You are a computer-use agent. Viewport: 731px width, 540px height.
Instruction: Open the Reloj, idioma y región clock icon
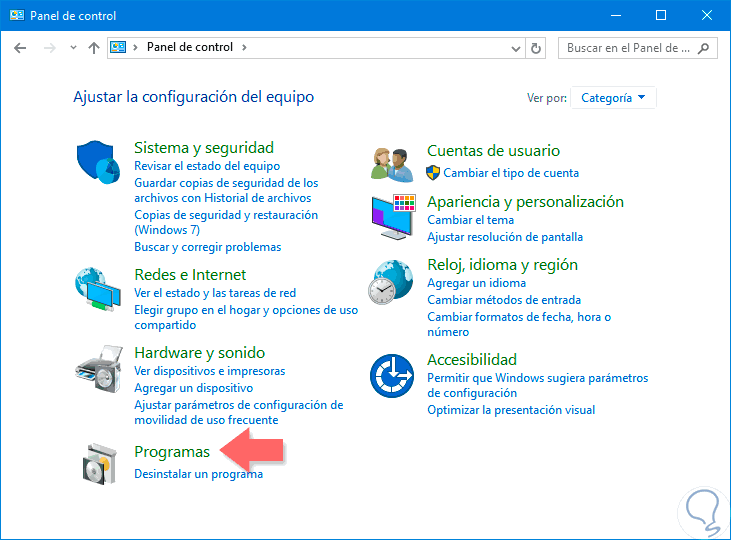[x=391, y=282]
